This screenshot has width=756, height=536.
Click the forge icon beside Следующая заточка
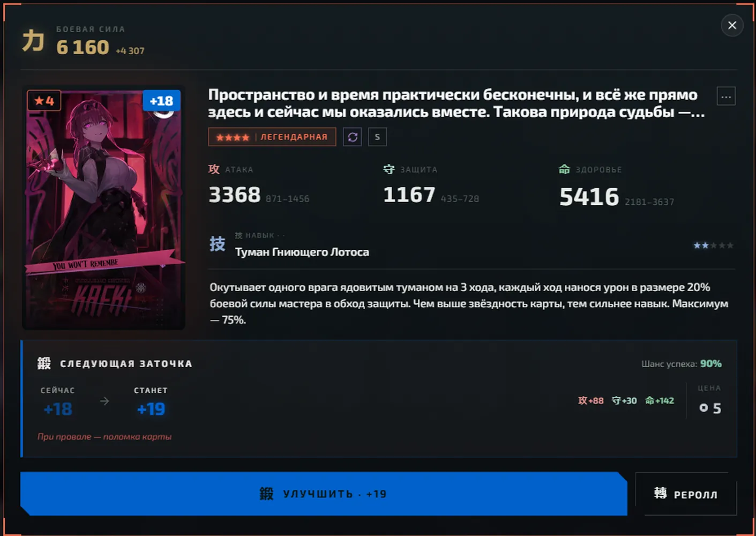click(44, 363)
